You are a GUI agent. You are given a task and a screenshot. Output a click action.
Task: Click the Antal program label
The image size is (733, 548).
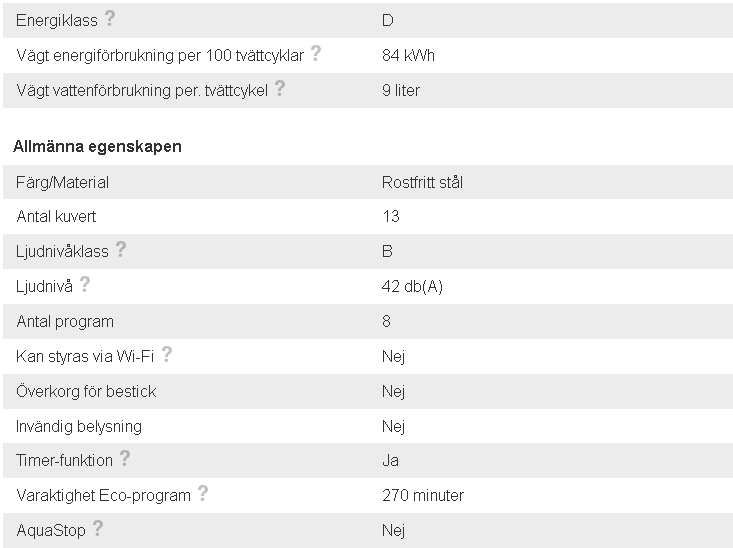pos(65,322)
